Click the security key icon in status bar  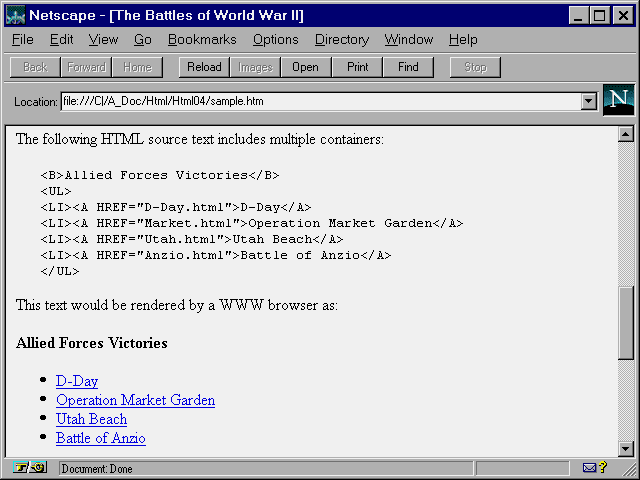tap(30, 468)
